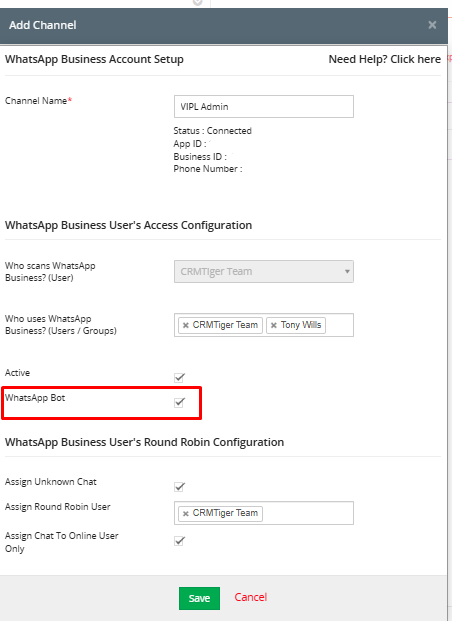The width and height of the screenshot is (452, 621).
Task: Click the WhatsApp Bot label
Action: [x=35, y=398]
